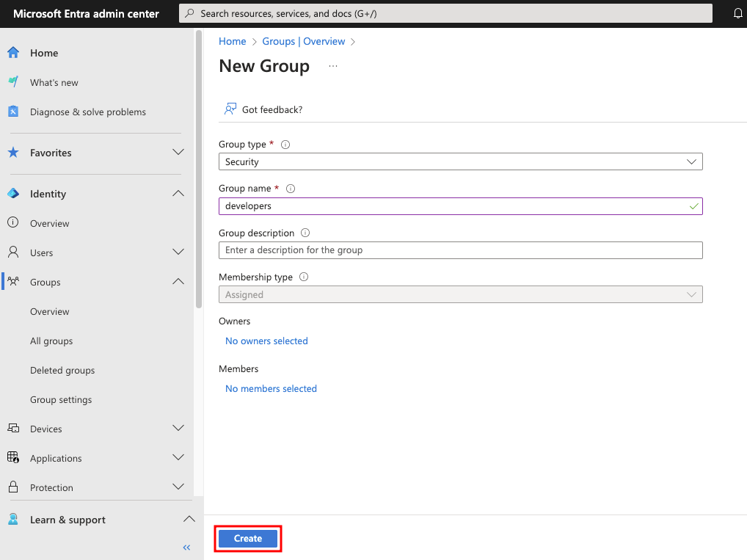747x560 pixels.
Task: Expand the Devices menu chevron
Action: point(178,428)
